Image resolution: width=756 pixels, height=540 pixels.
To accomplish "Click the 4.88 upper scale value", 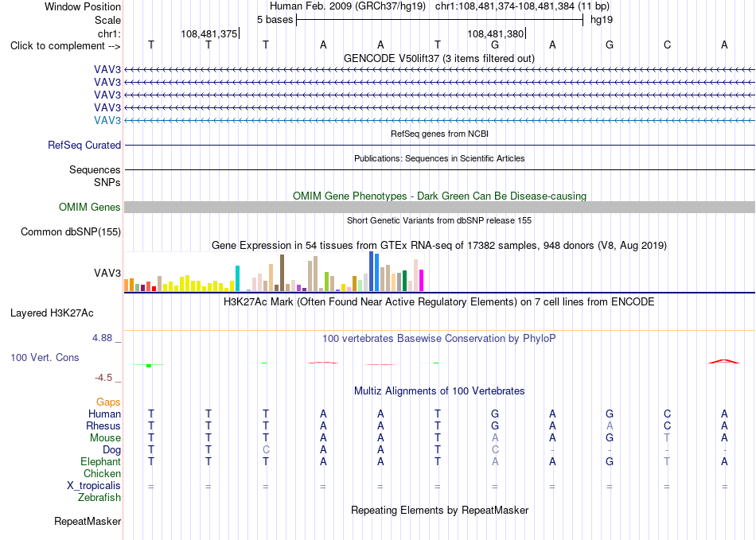I will point(102,338).
